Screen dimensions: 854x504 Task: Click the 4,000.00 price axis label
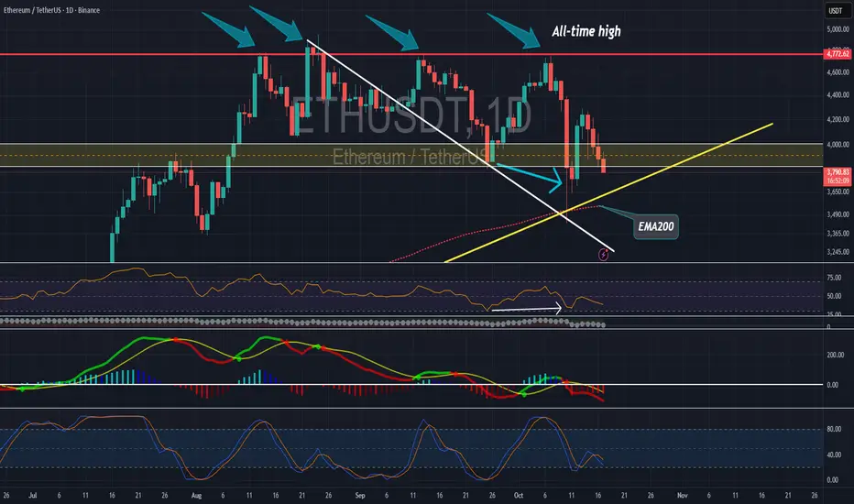(838, 145)
